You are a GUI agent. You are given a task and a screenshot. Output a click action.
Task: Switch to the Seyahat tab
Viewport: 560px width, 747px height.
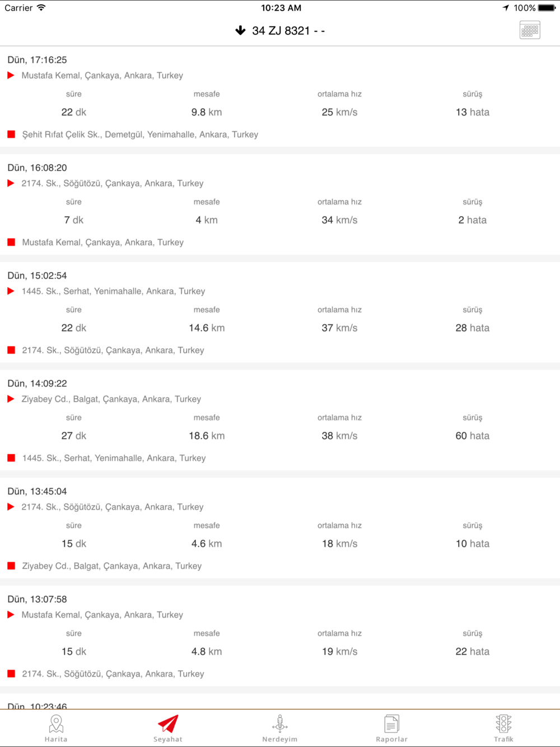pyautogui.click(x=168, y=728)
